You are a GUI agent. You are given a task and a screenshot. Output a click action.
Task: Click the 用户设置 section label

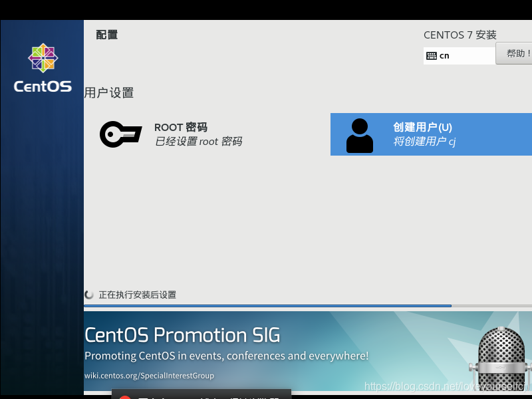click(109, 92)
